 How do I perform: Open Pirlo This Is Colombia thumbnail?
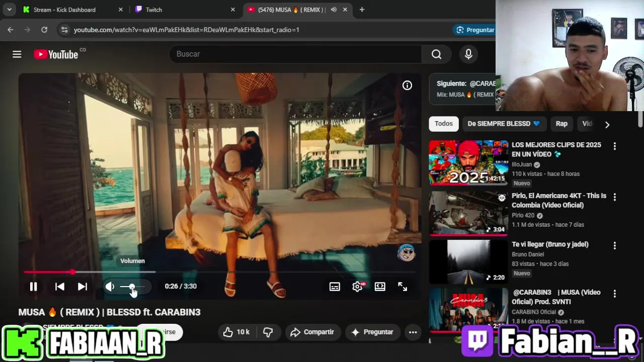click(468, 214)
